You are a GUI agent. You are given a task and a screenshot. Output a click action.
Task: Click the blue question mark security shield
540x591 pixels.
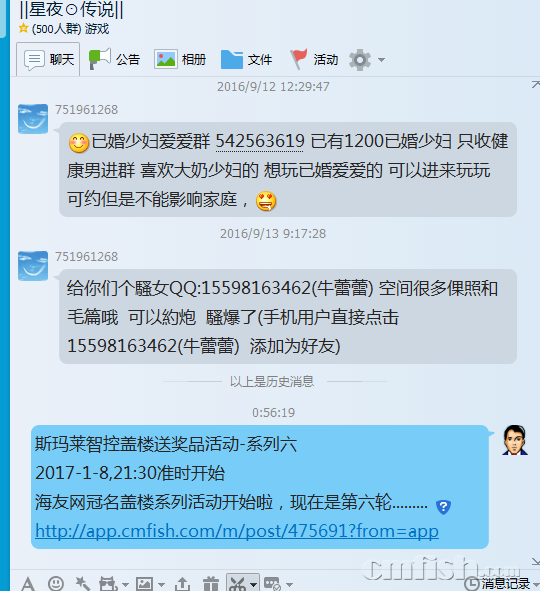coord(443,507)
